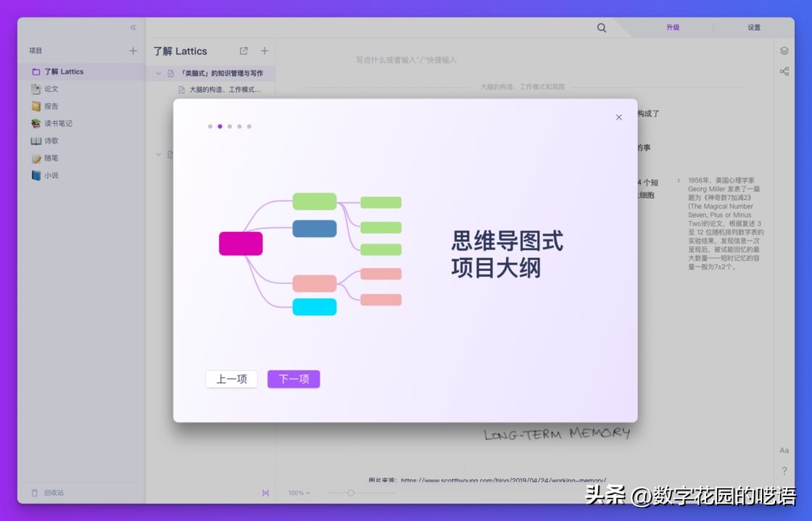Click the 上一项 button
The image size is (812, 521).
click(x=231, y=379)
